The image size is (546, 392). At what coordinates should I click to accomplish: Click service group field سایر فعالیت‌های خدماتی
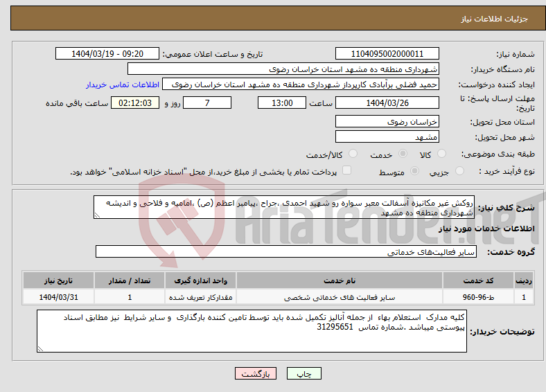click(x=286, y=251)
